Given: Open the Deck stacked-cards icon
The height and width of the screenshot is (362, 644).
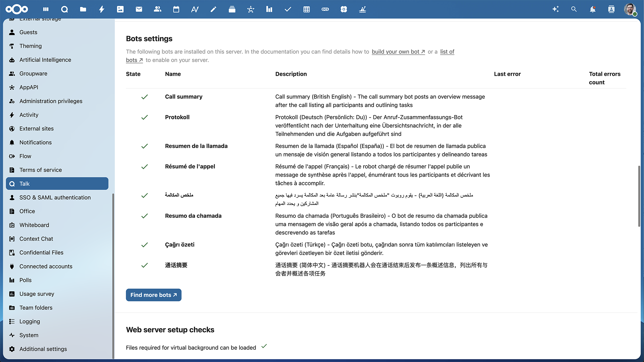Looking at the screenshot, I should (232, 9).
